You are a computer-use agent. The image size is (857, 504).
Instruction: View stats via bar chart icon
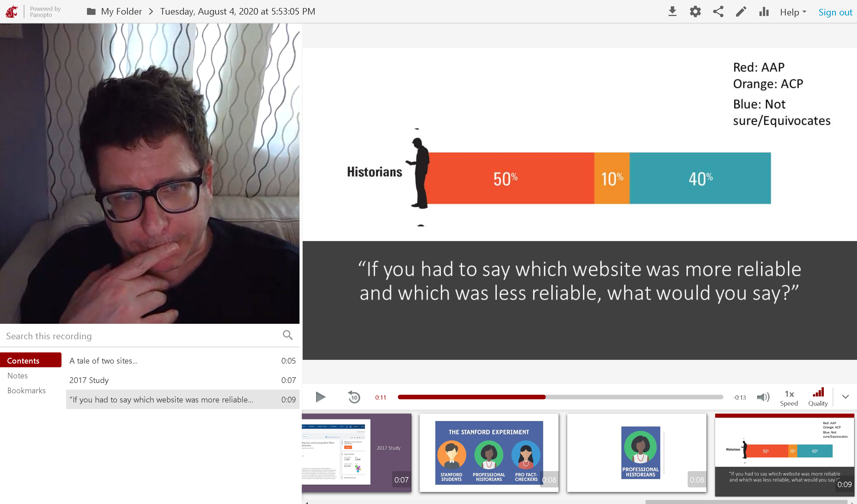(x=763, y=11)
